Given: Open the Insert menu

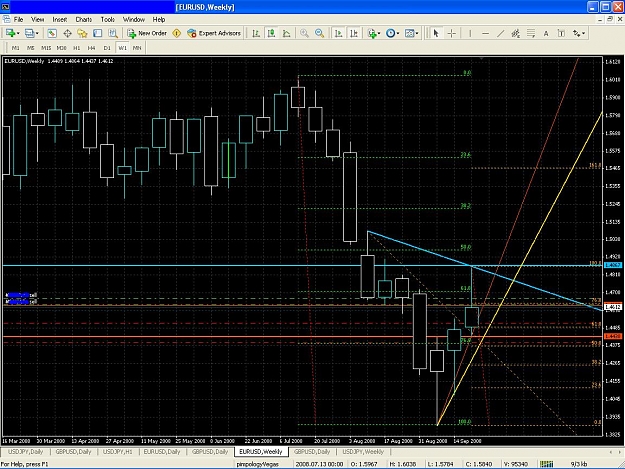Looking at the screenshot, I should [x=60, y=20].
